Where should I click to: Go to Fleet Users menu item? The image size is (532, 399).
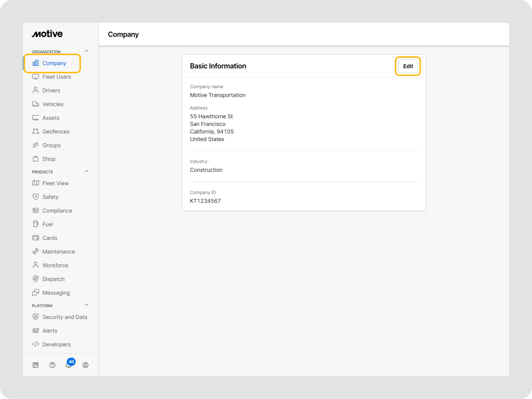56,77
